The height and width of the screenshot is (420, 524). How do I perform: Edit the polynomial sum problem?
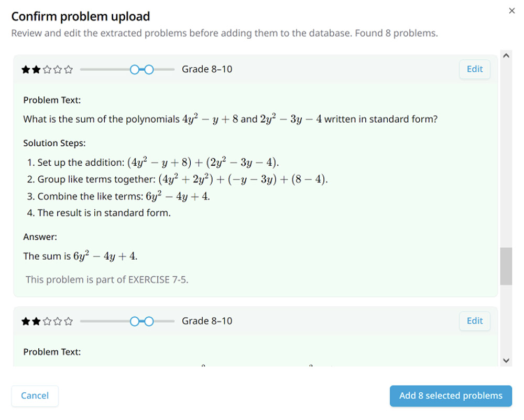pyautogui.click(x=474, y=69)
